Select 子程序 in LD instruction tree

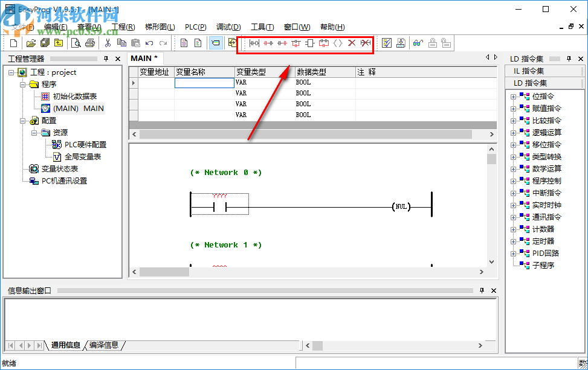pos(543,266)
